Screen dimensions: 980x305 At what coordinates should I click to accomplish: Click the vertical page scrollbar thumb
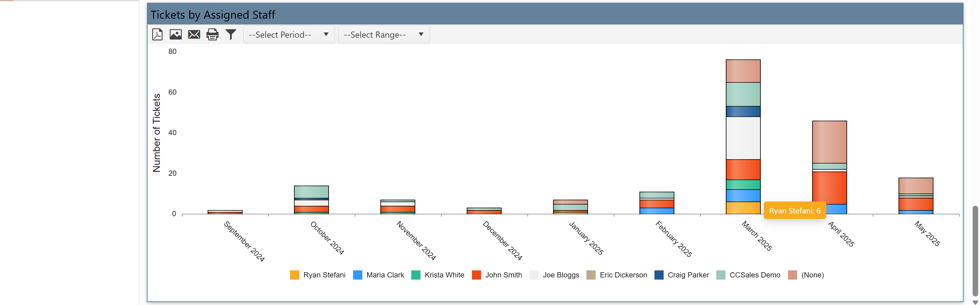[x=975, y=251]
